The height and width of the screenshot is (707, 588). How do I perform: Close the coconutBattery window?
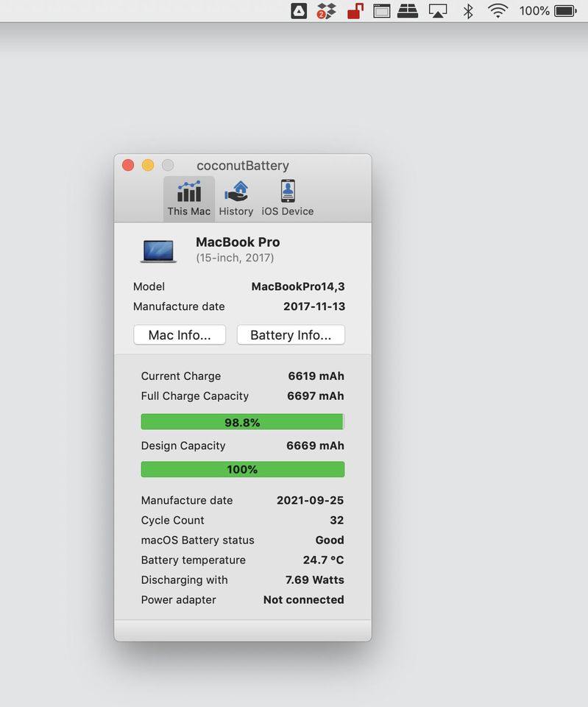[x=128, y=166]
